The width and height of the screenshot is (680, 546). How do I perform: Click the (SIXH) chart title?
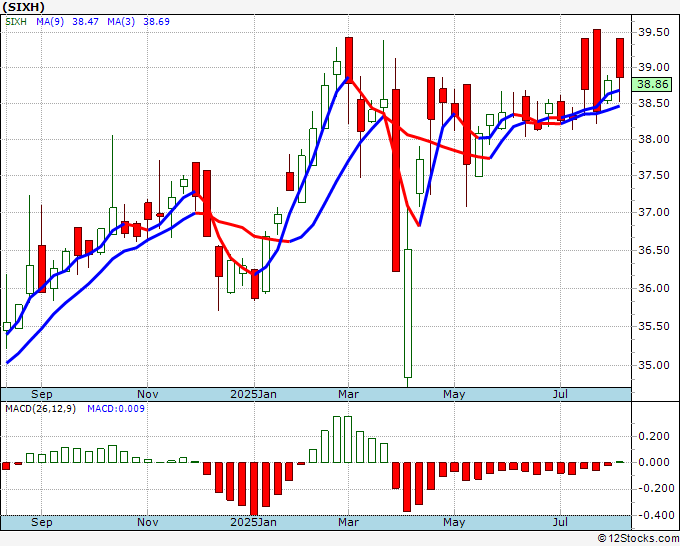click(x=23, y=7)
